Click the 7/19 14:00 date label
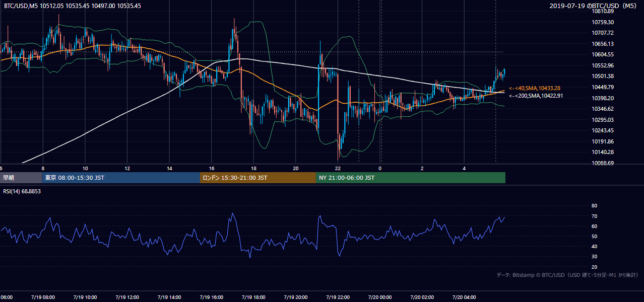This screenshot has width=644, height=302. click(x=169, y=297)
